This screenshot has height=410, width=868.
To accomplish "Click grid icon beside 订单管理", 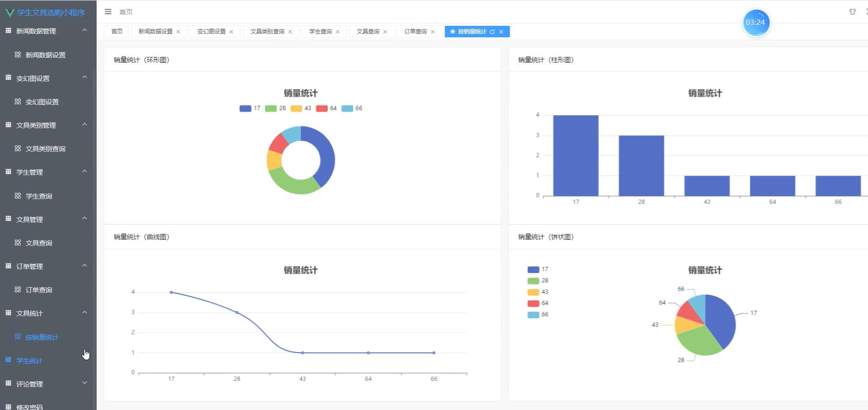I will tap(8, 266).
